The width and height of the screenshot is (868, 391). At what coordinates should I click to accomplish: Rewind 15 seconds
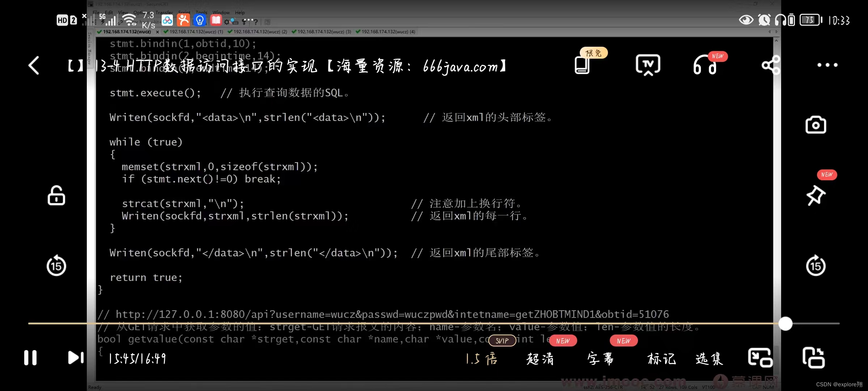pos(56,265)
